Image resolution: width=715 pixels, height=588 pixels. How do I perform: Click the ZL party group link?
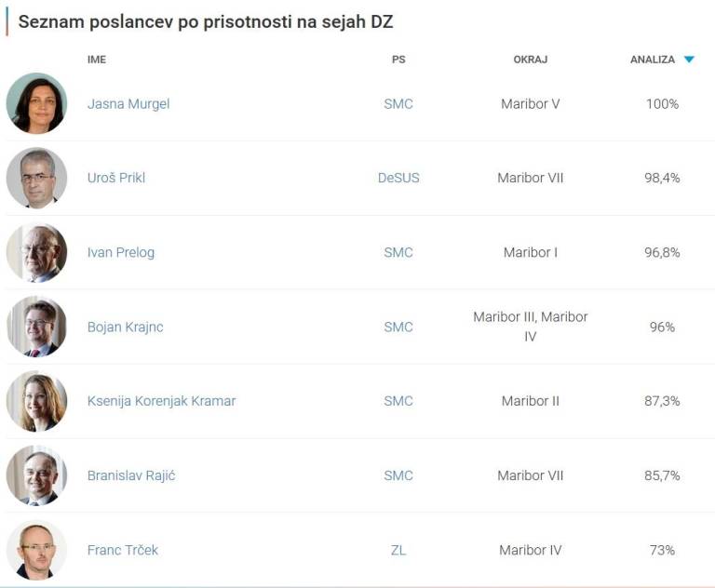tap(398, 550)
